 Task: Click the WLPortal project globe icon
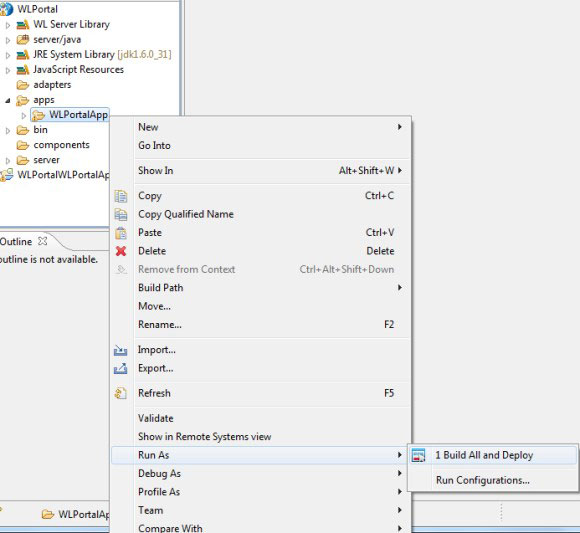click(x=6, y=9)
